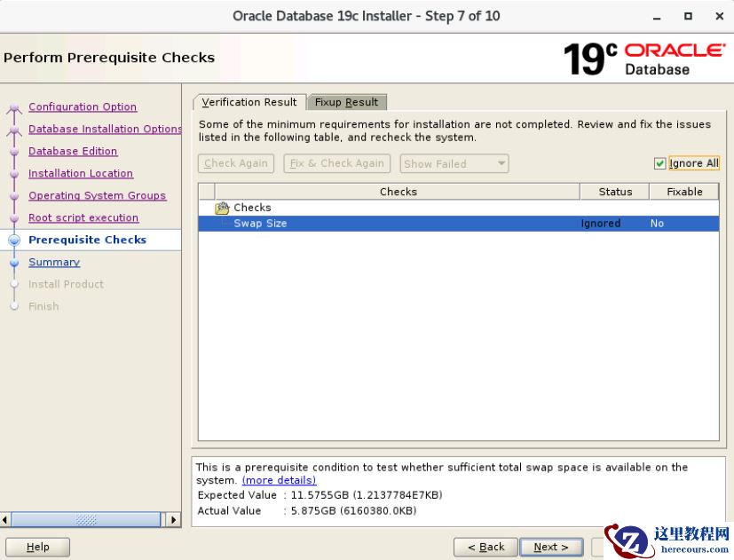Select the Swap Size row
734x560 pixels.
pos(459,224)
